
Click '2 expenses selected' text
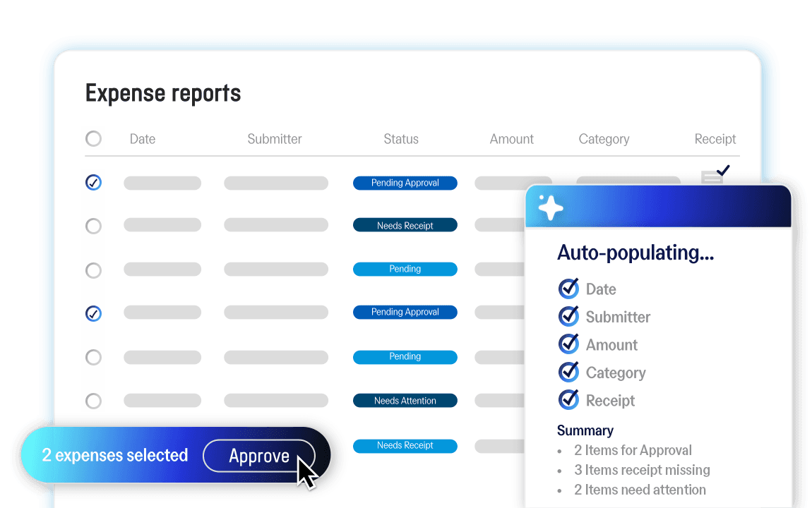coord(115,455)
